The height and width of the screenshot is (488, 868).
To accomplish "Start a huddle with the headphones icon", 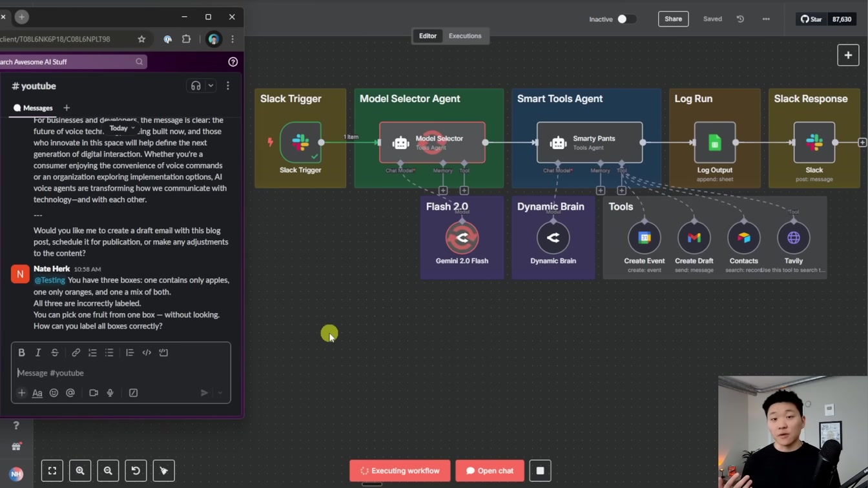I will (x=196, y=86).
